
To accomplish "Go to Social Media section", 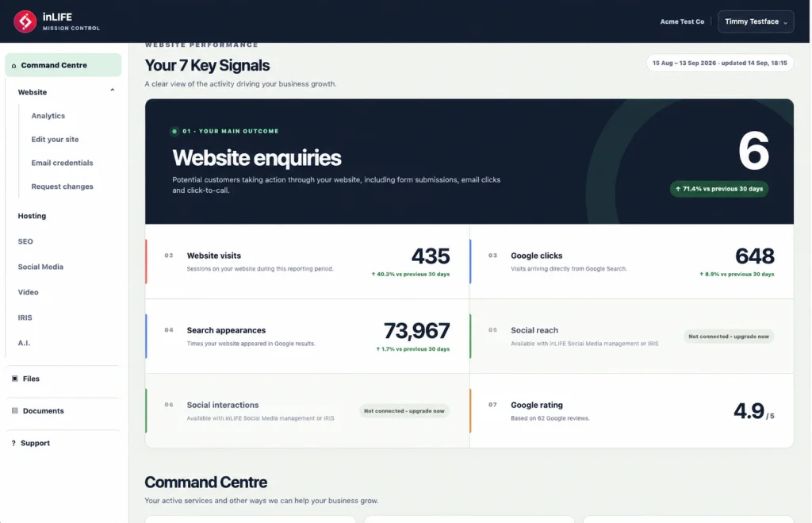I will coord(40,267).
